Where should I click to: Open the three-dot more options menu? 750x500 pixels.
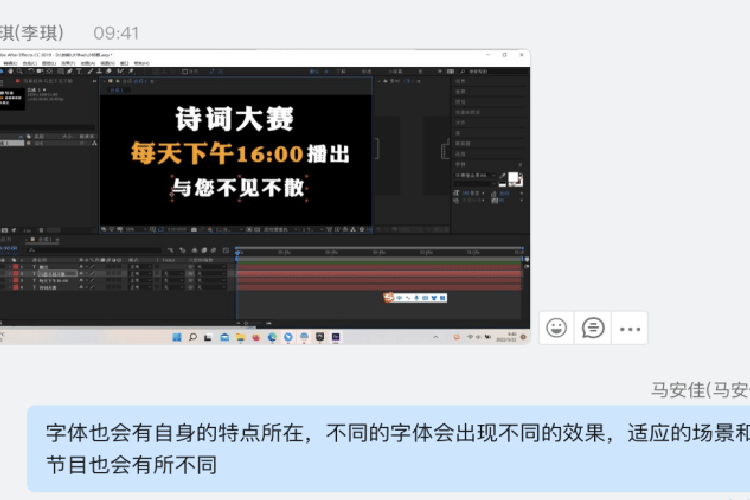tap(629, 327)
